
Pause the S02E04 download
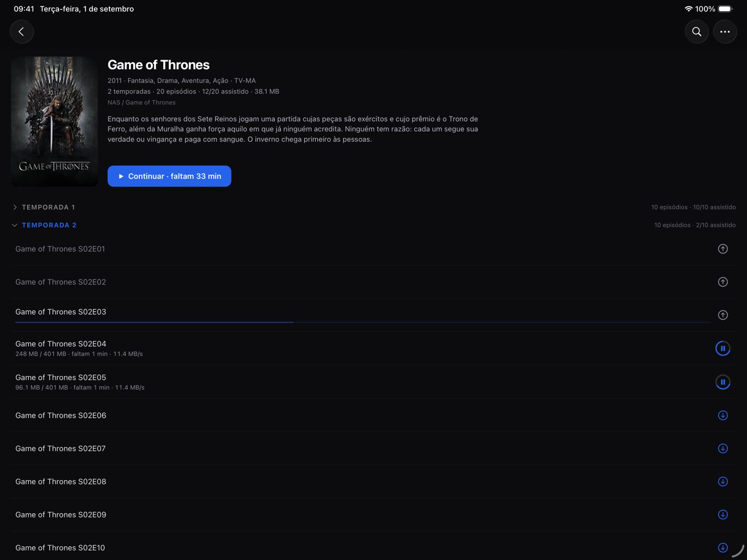click(x=723, y=349)
